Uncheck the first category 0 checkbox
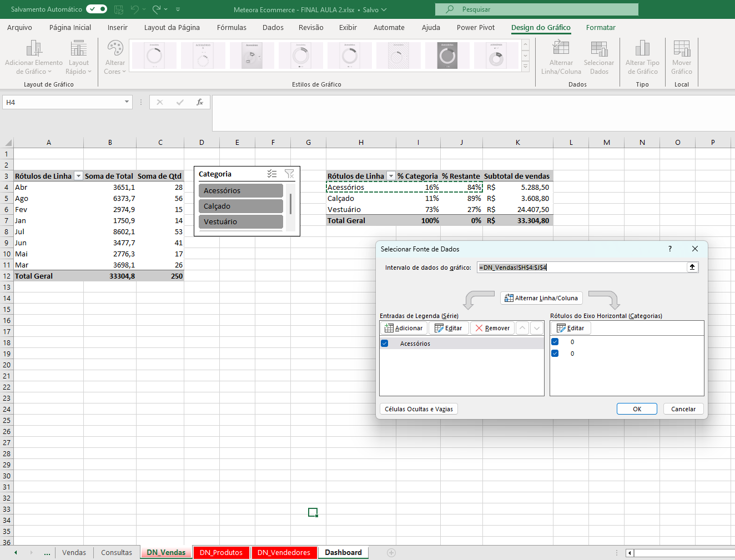735x560 pixels. click(555, 342)
